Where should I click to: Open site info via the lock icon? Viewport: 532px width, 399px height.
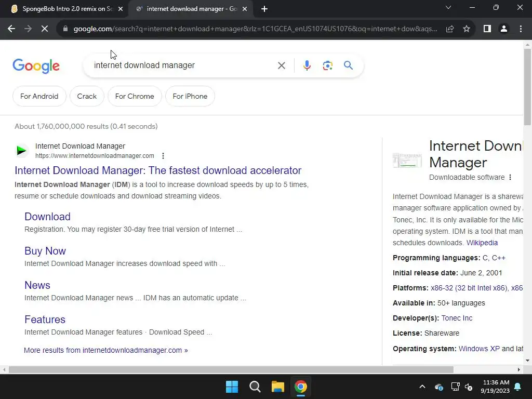[65, 29]
